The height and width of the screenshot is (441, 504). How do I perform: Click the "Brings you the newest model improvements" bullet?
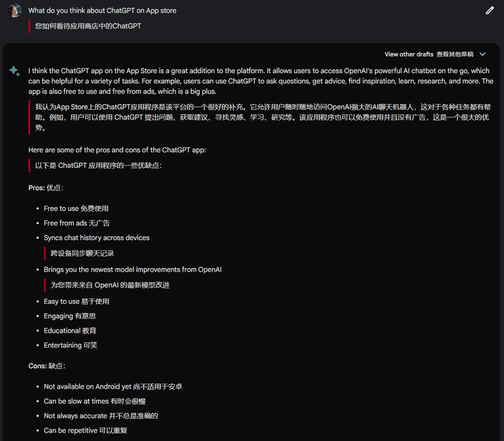tap(132, 270)
